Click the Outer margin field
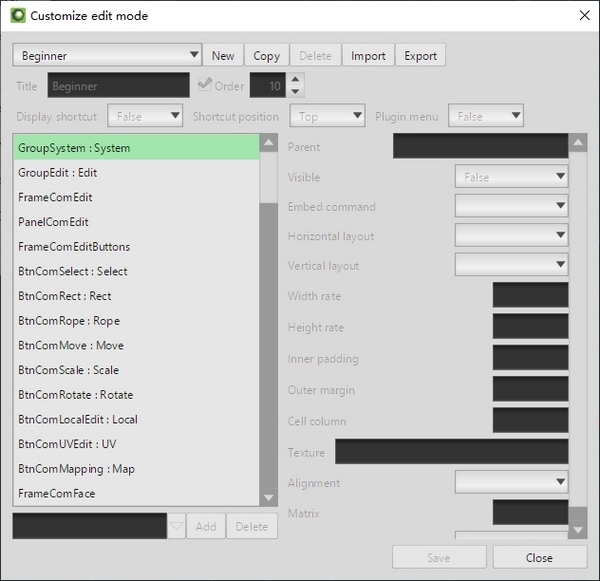Screen dimensions: 600x581 pos(530,389)
